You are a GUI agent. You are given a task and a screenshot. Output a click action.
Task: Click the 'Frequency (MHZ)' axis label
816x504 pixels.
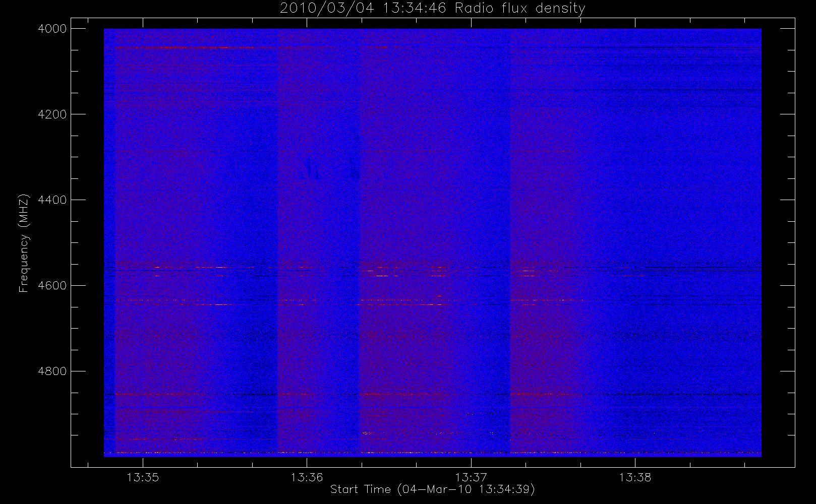(24, 243)
